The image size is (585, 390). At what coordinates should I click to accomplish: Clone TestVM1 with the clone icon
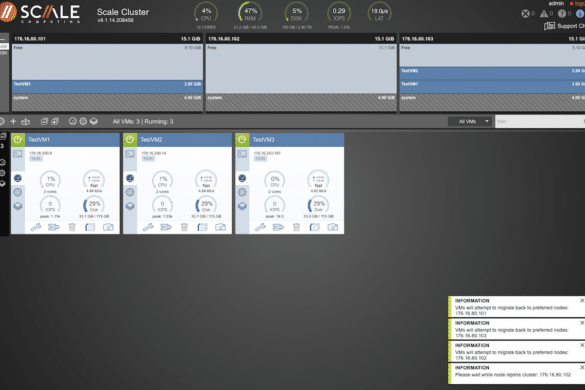pyautogui.click(x=90, y=227)
